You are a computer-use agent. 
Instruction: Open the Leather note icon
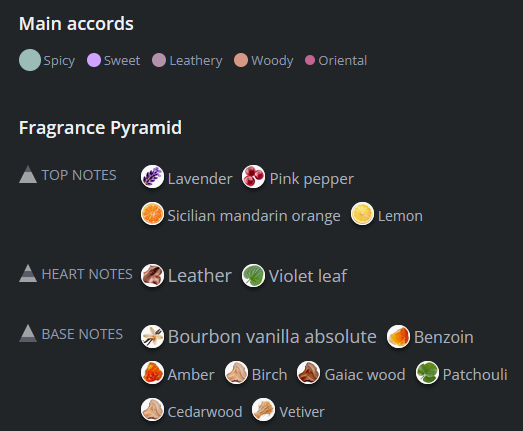pos(152,276)
